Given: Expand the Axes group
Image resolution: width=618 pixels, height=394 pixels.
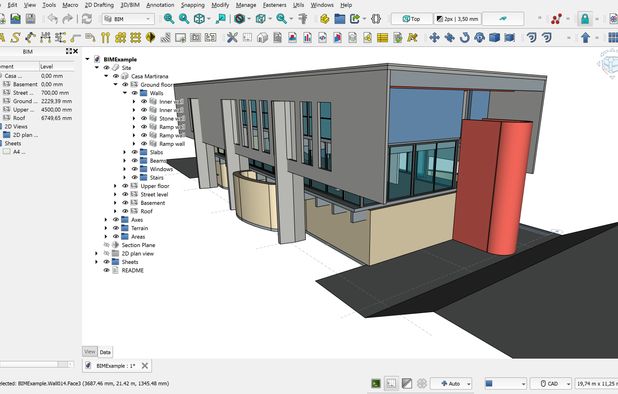Looking at the screenshot, I should pyautogui.click(x=106, y=220).
